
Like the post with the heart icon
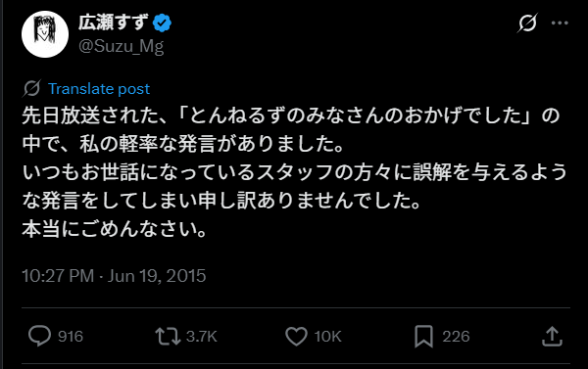coord(296,336)
